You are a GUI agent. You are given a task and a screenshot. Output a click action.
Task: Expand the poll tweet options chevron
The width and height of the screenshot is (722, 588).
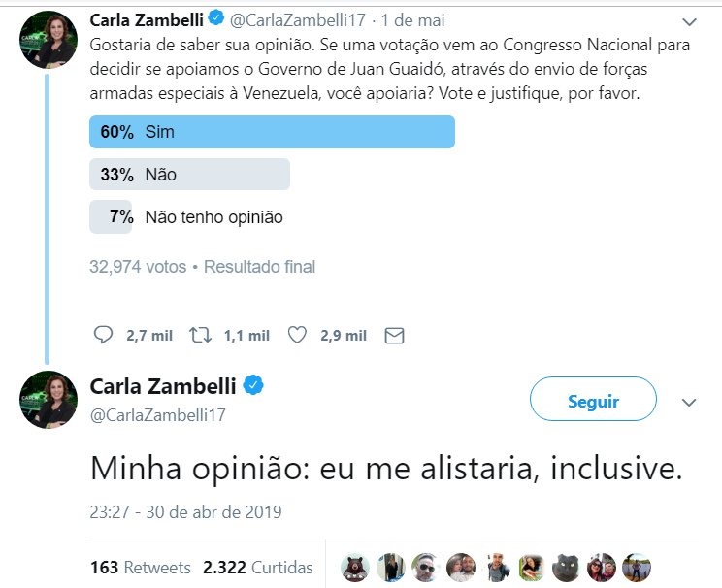click(x=690, y=21)
